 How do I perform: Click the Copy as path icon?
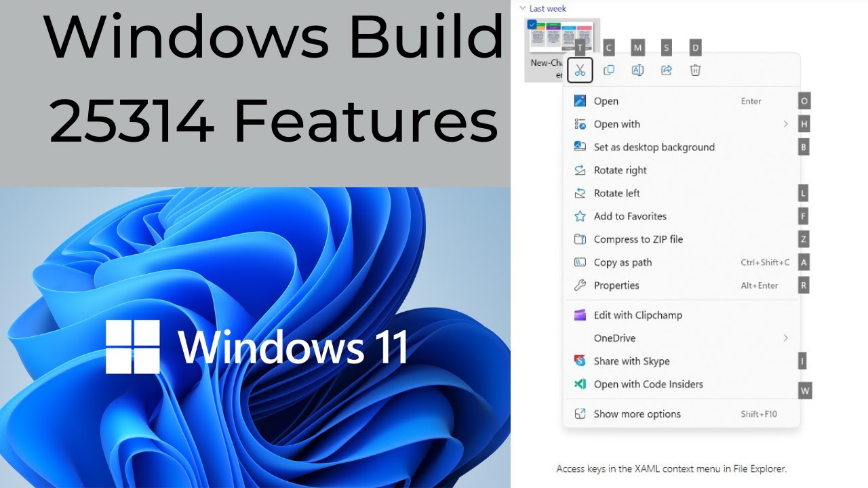point(580,262)
